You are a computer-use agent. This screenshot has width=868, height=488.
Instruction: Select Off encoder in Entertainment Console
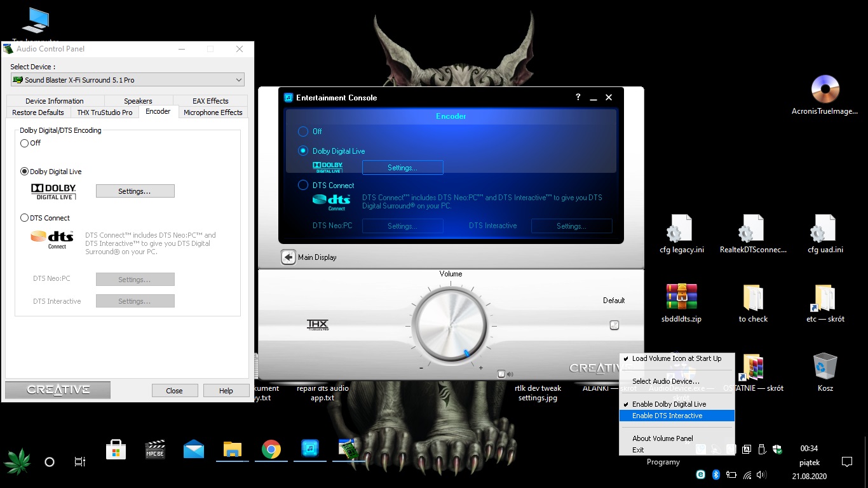(303, 132)
